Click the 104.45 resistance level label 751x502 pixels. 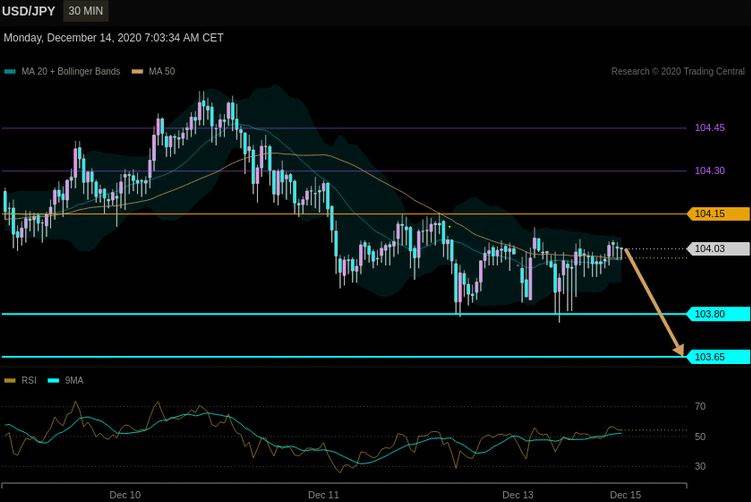(710, 128)
